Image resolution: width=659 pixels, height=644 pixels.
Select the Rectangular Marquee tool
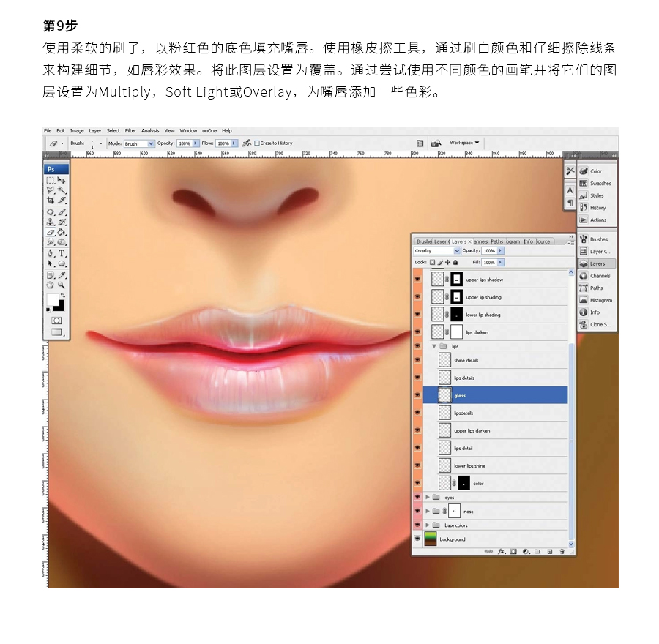[51, 181]
